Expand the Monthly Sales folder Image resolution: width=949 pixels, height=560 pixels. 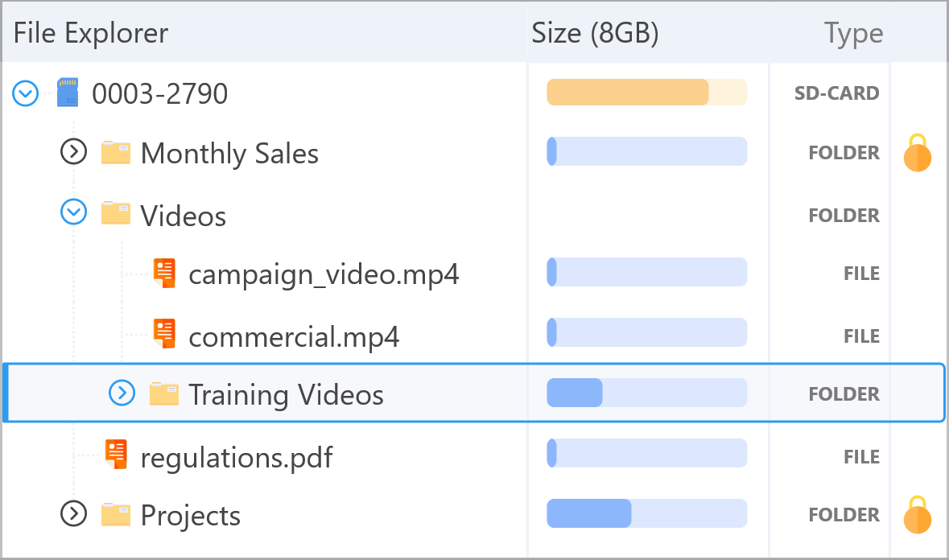coord(74,152)
